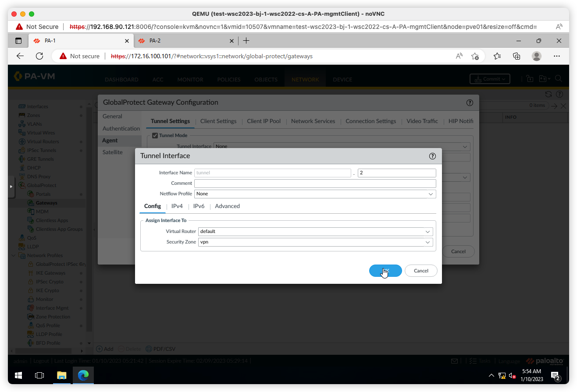Screen dimensions: 577x392
Task: Open IKE Gateways under Network Profiles
Action: pyautogui.click(x=50, y=273)
